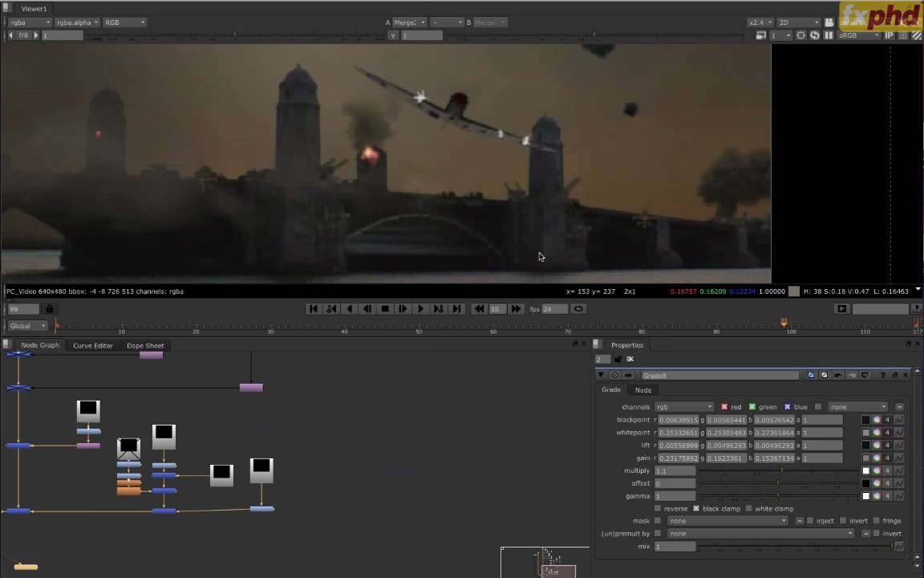924x578 pixels.
Task: Toggle the playback loop mode button
Action: point(578,308)
